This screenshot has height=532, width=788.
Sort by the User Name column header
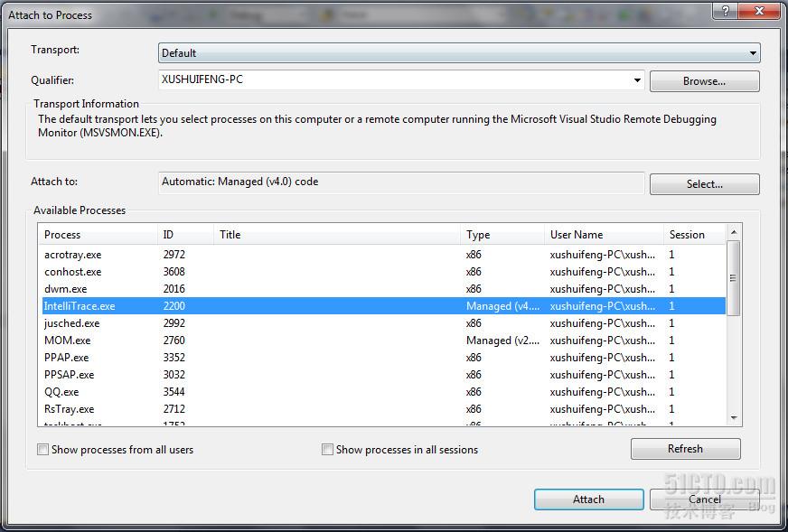(x=604, y=235)
